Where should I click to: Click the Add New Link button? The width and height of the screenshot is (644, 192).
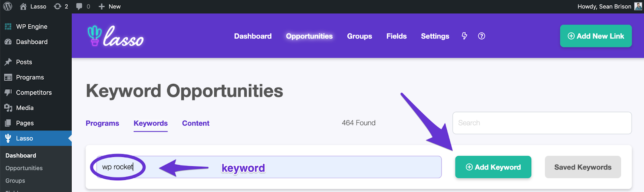(596, 36)
